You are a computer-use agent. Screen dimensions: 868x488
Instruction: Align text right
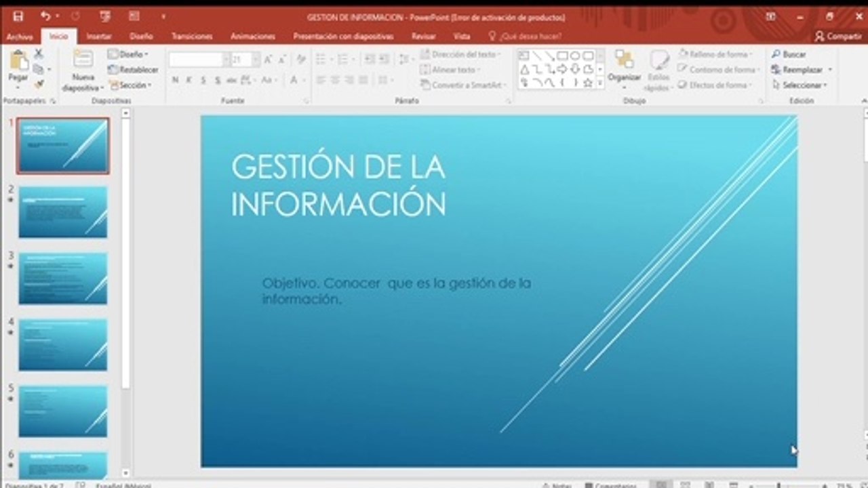349,80
